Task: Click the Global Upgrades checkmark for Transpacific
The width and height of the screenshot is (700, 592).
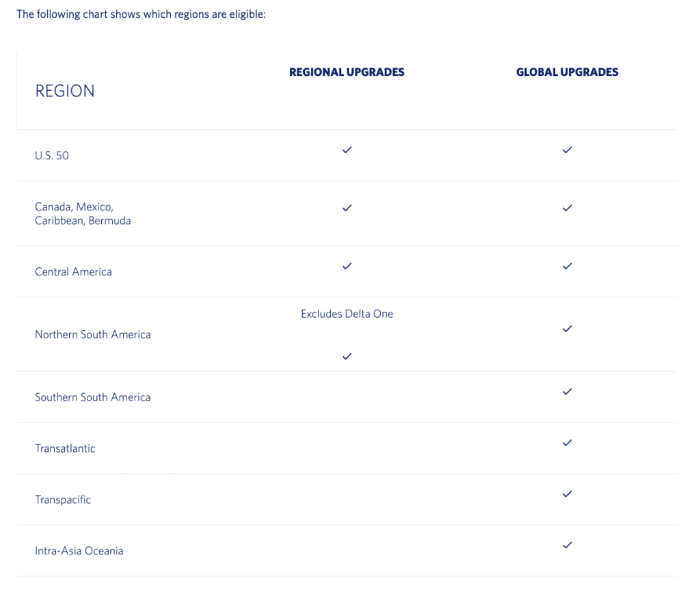Action: coord(567,494)
